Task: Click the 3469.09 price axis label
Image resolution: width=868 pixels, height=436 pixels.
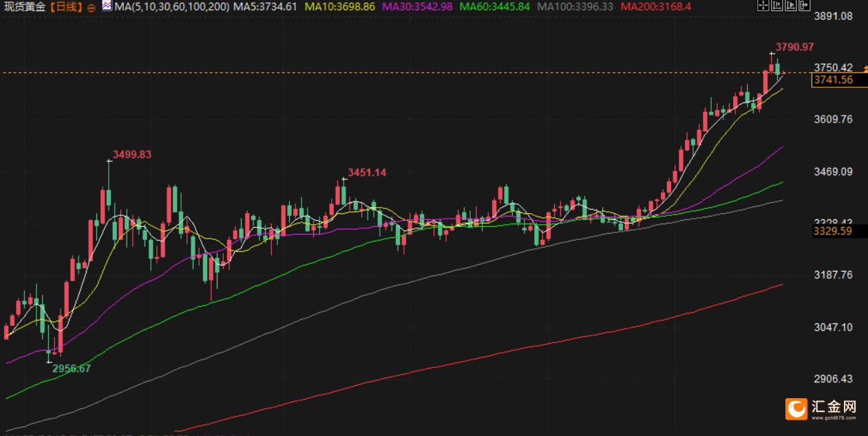Action: click(833, 171)
